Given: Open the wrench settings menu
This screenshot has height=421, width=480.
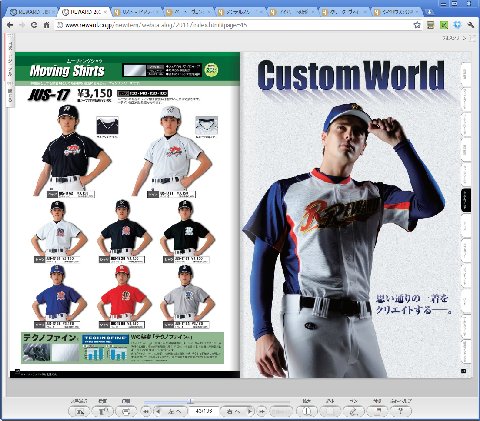Looking at the screenshot, I should (471, 25).
